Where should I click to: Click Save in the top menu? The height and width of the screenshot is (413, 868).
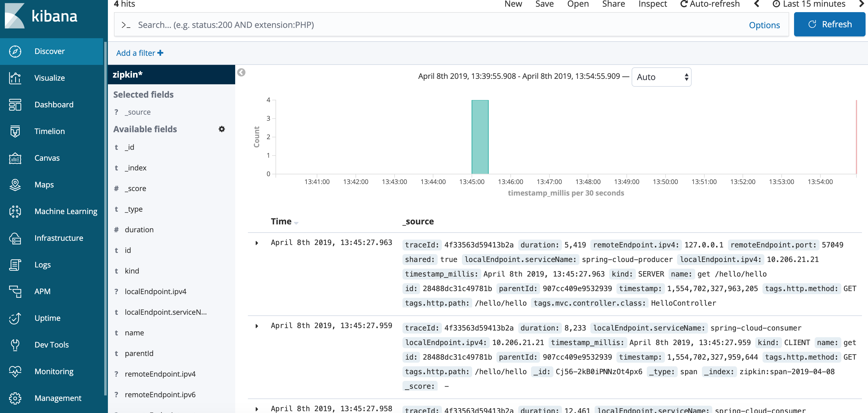(x=545, y=4)
